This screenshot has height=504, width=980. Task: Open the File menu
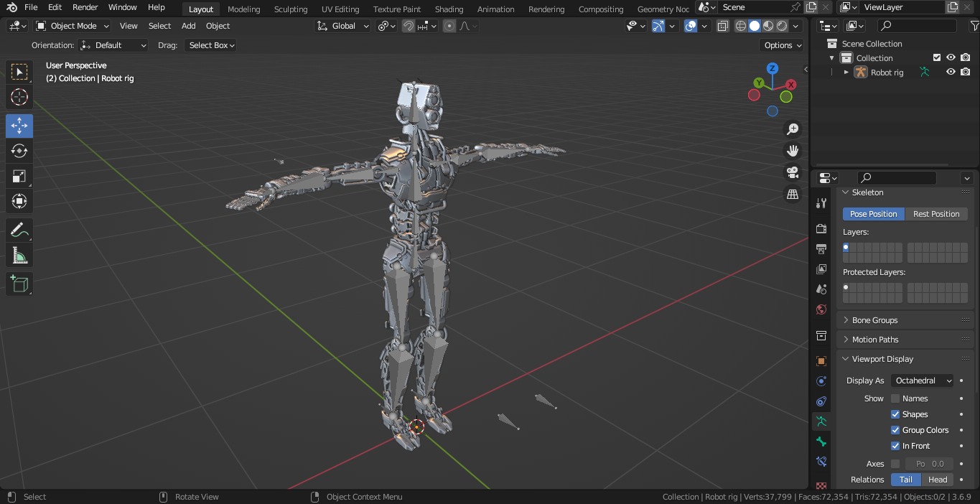[31, 7]
